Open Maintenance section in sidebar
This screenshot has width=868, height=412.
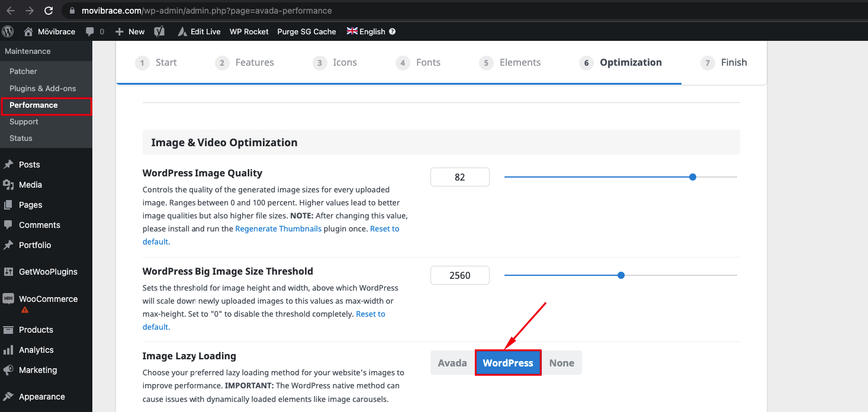pos(28,51)
